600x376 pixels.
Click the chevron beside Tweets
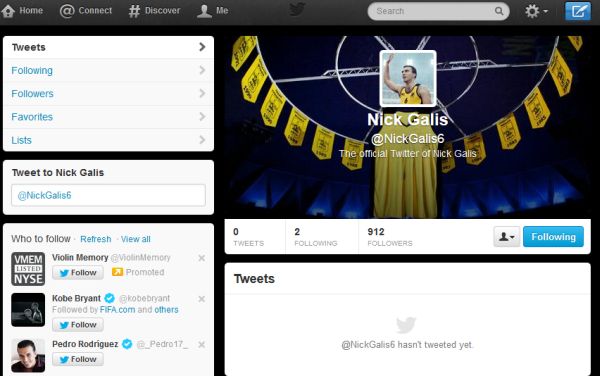pyautogui.click(x=202, y=47)
